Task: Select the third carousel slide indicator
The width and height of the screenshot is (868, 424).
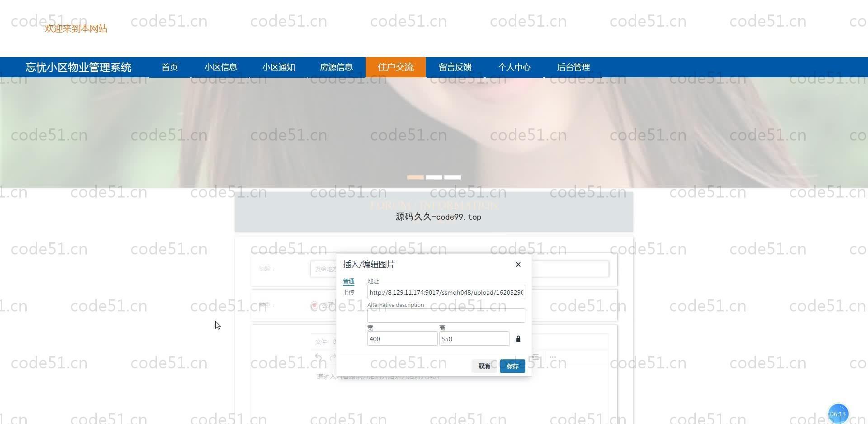Action: (x=453, y=177)
